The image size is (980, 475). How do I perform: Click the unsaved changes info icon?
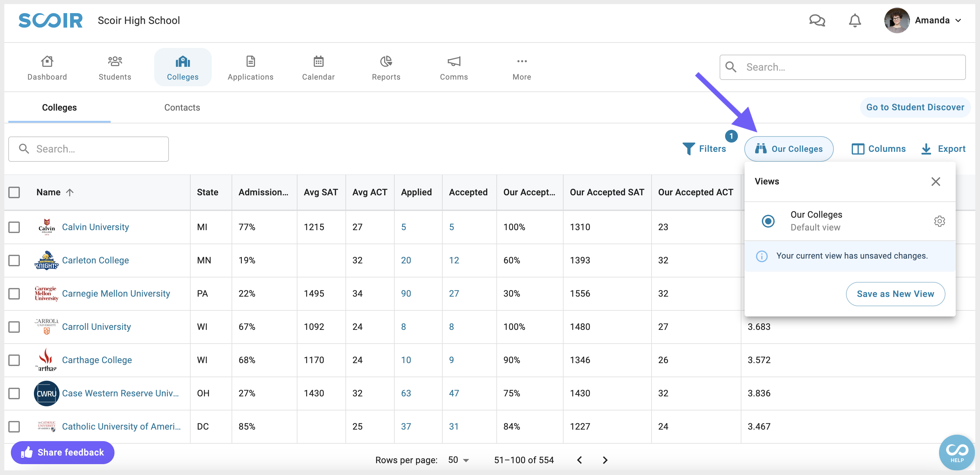762,256
